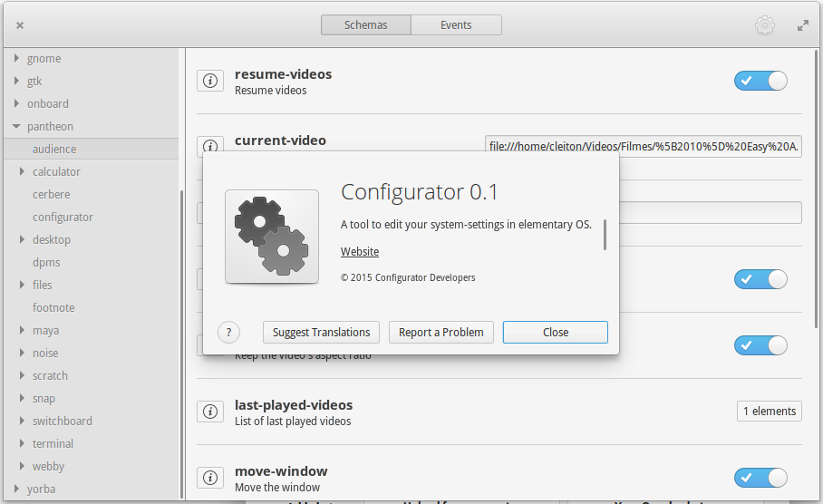Open the 1 elements list button
The height and width of the screenshot is (504, 823).
(x=770, y=411)
